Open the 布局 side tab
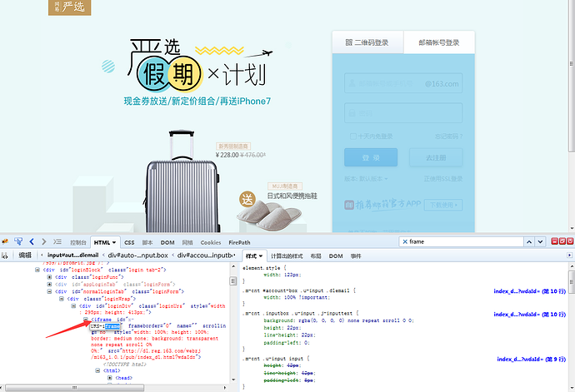 click(x=316, y=256)
